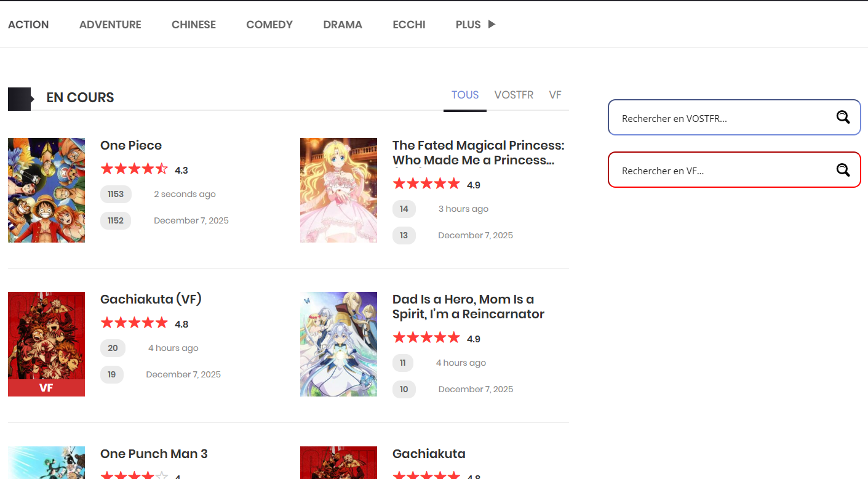Screen dimensions: 868x479
Task: Focus the Rechercher en VF search box
Action: (720, 171)
